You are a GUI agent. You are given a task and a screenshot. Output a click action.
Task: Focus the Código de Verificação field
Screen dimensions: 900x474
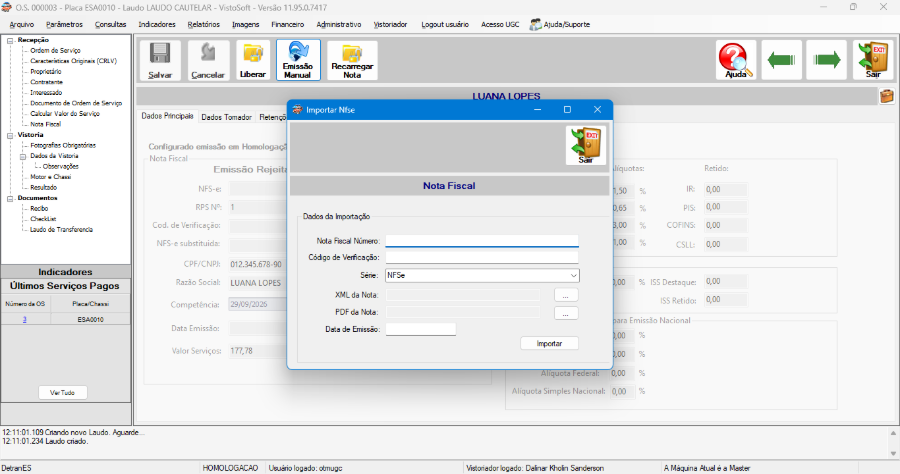[482, 258]
